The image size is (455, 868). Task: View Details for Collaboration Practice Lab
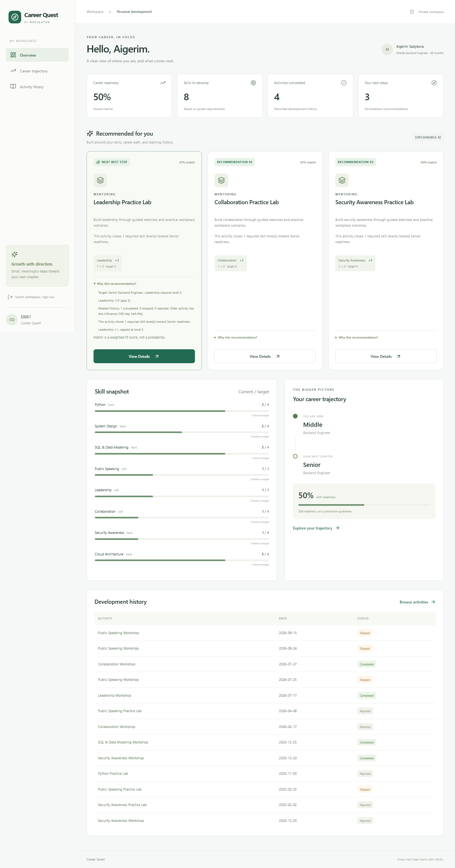[x=265, y=356]
